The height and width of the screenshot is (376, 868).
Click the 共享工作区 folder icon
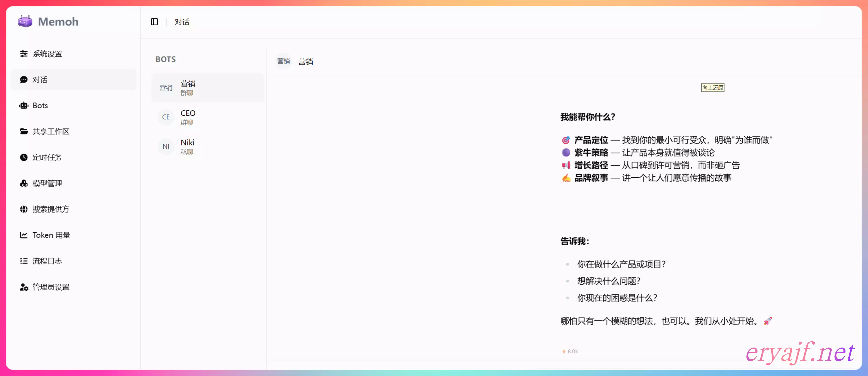pyautogui.click(x=24, y=131)
